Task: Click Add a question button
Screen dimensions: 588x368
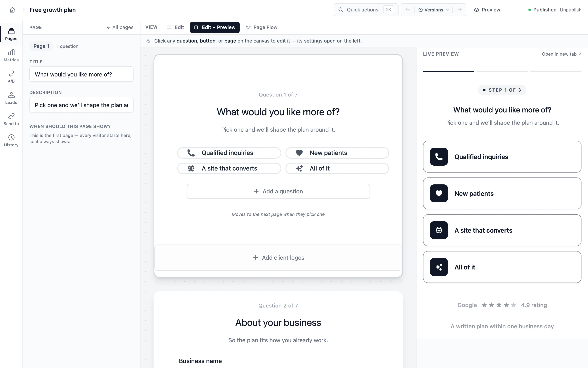Action: click(x=278, y=191)
